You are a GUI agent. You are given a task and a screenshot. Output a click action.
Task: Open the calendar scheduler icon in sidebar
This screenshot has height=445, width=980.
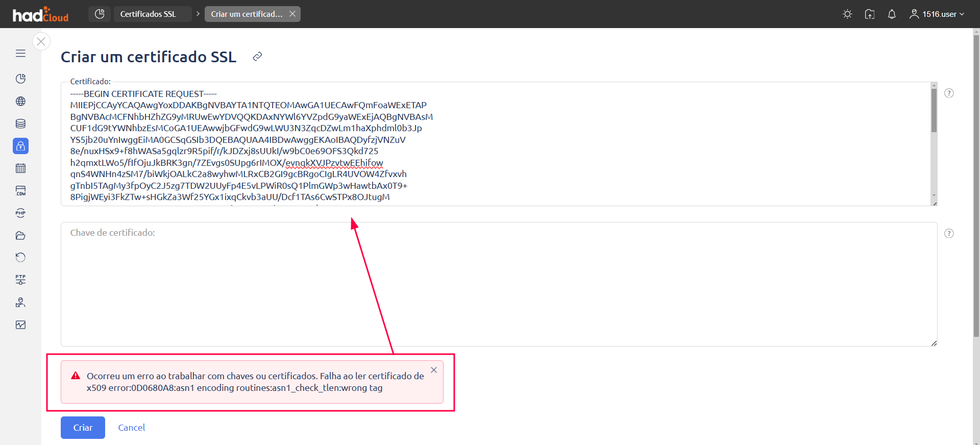[x=20, y=168]
